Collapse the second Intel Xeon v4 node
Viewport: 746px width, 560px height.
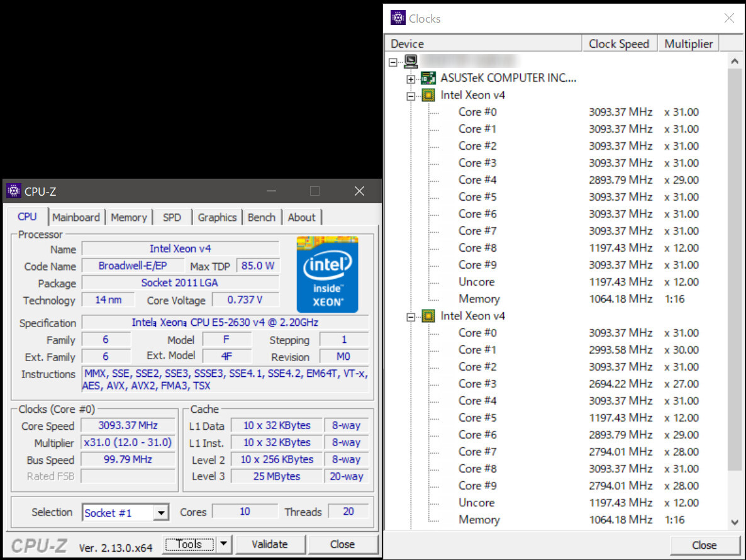pyautogui.click(x=411, y=317)
